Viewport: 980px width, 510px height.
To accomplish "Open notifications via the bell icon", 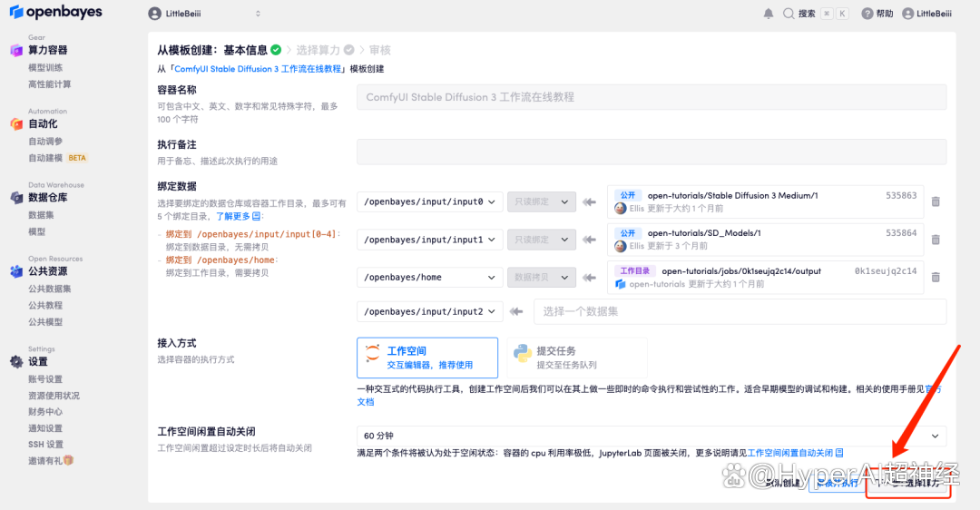I will click(x=769, y=14).
